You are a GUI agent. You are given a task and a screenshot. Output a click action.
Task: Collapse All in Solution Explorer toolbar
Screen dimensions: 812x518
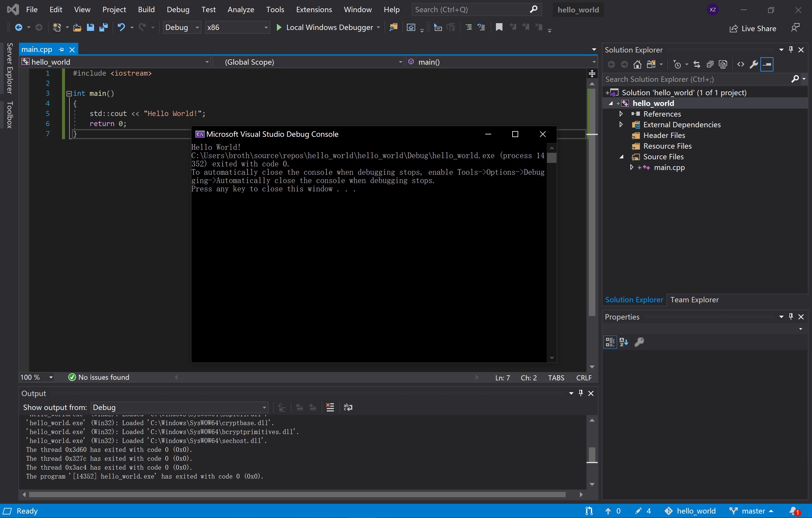click(x=710, y=64)
